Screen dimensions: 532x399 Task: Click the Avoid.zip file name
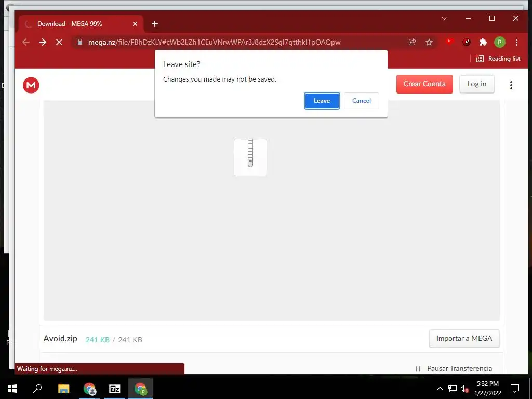click(x=60, y=339)
